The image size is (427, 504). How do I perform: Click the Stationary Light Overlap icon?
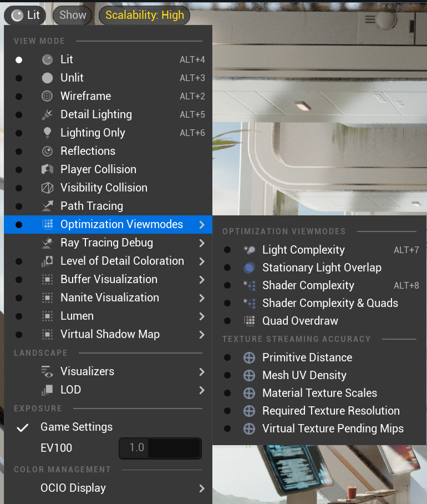250,268
